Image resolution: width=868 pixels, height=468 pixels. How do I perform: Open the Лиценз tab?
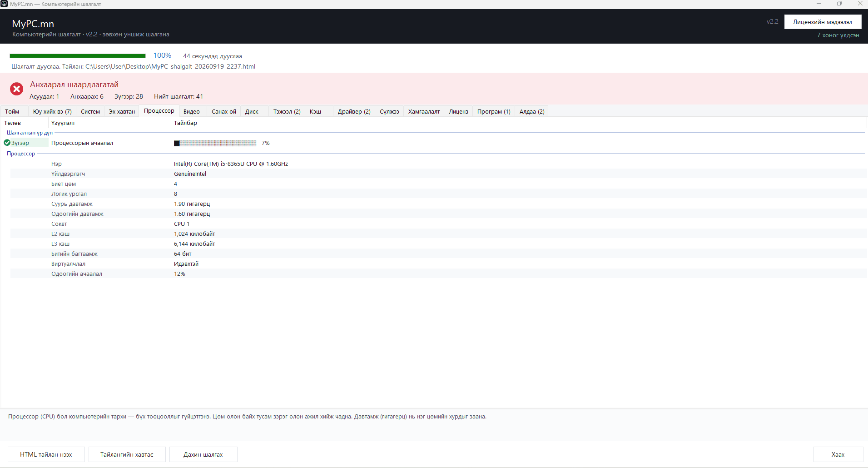click(x=459, y=111)
